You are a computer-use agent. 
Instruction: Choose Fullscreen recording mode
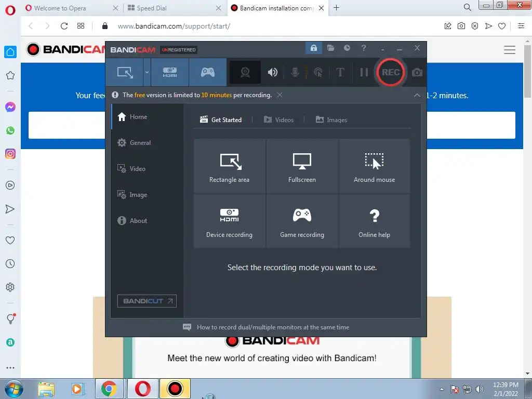302,166
